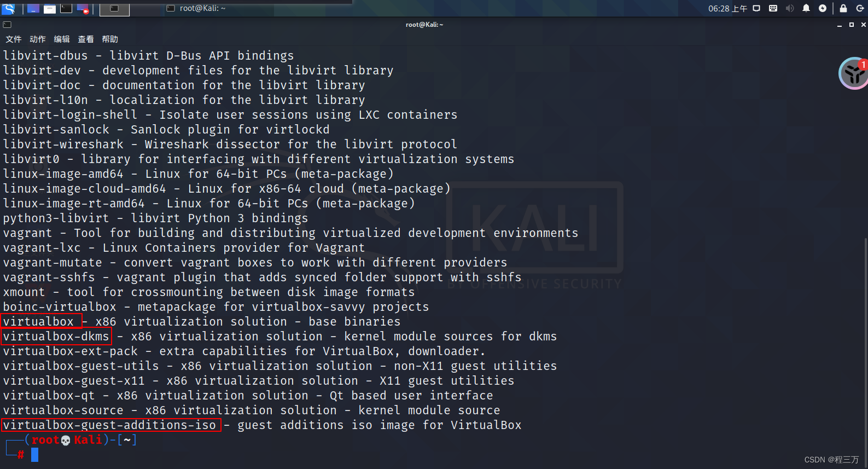Open the Kali dragon applications menu
This screenshot has width=868, height=469.
click(x=8, y=8)
